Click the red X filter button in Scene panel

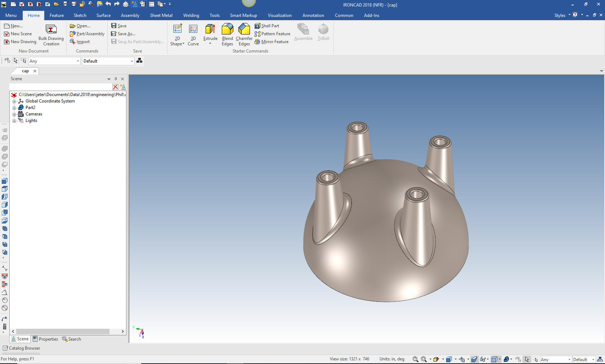tap(115, 87)
